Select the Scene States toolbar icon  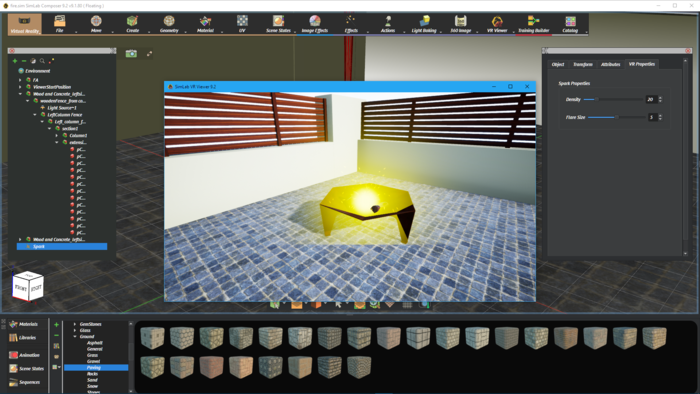278,24
